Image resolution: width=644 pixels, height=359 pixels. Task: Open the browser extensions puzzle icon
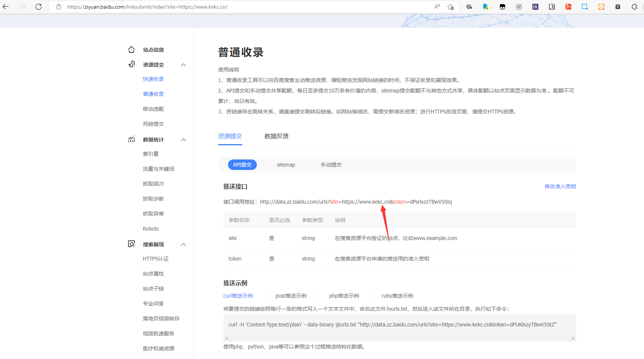(634, 7)
